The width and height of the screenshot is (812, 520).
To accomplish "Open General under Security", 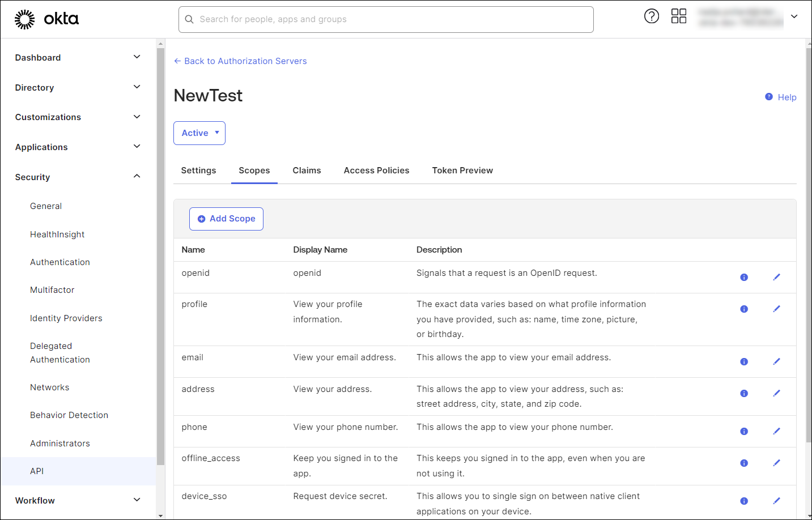I will click(46, 206).
